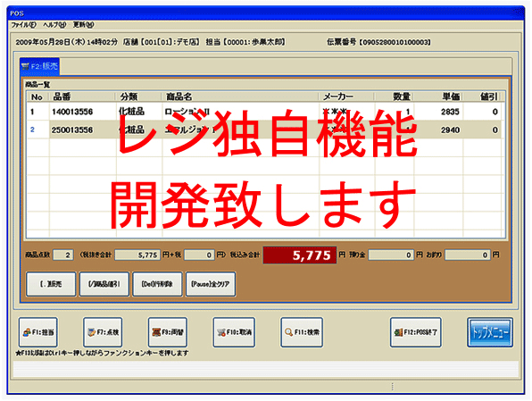Click unit price 2835

[450, 112]
